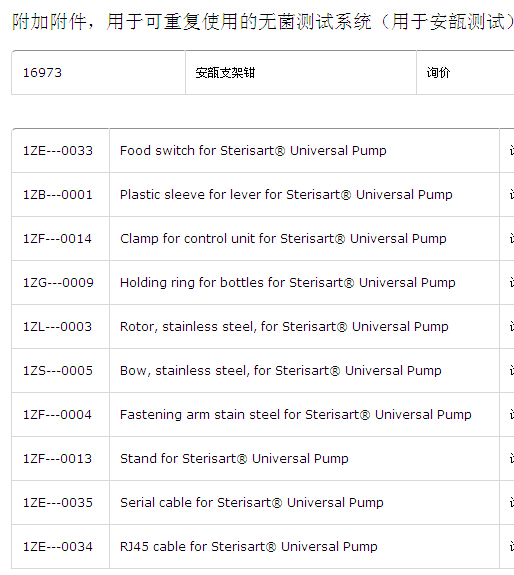Click Holding ring for bottles description
This screenshot has height=575, width=514.
tap(287, 283)
